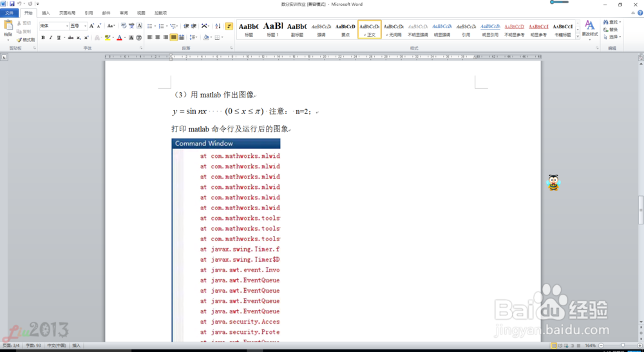Open borders dropdown in paragraph group
Viewport: 644px width, 352px height.
tap(222, 37)
